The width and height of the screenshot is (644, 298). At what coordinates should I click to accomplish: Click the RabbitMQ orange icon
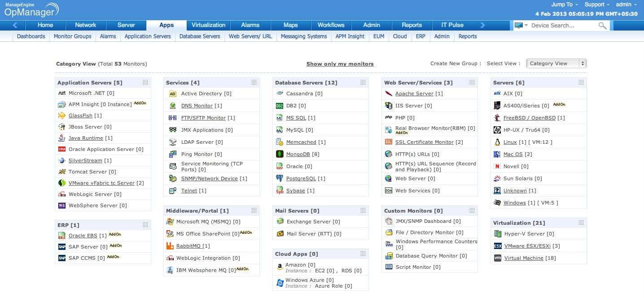pos(170,246)
